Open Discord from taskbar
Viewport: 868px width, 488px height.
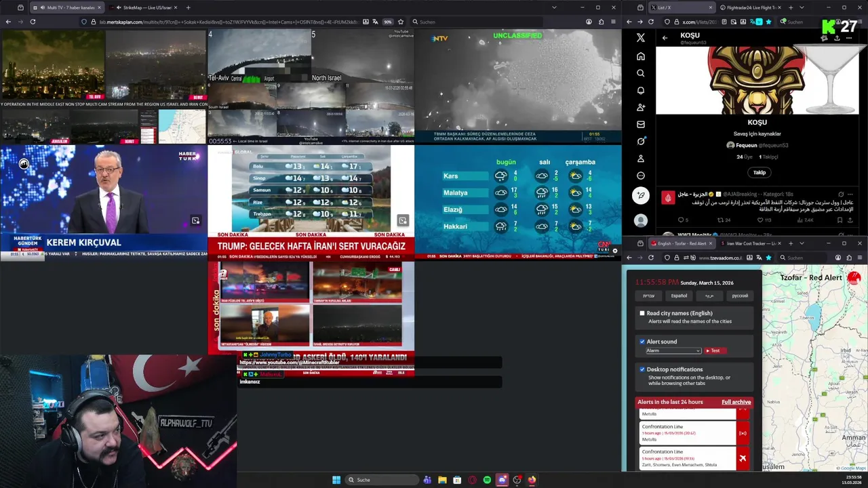pos(502,480)
